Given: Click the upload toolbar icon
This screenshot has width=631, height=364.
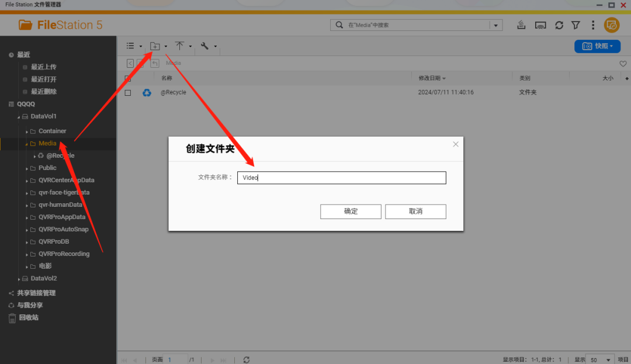Looking at the screenshot, I should pyautogui.click(x=180, y=46).
